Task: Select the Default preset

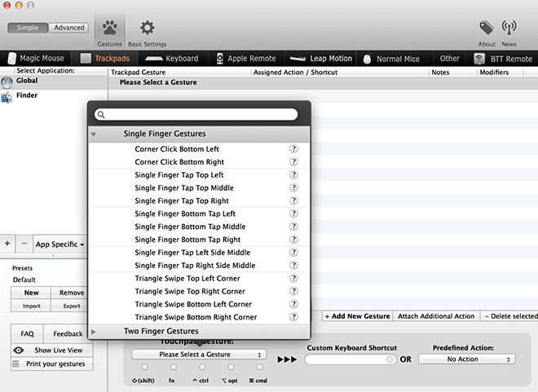Action: (x=24, y=280)
